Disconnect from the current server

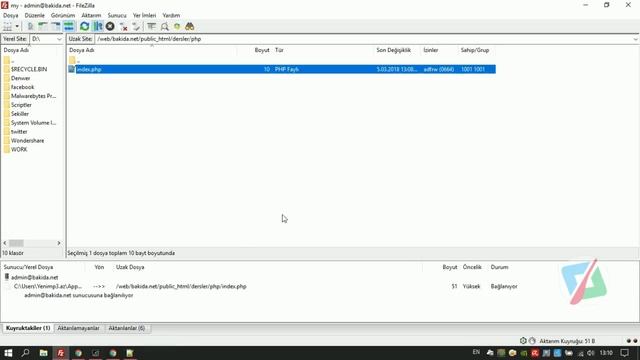click(123, 27)
